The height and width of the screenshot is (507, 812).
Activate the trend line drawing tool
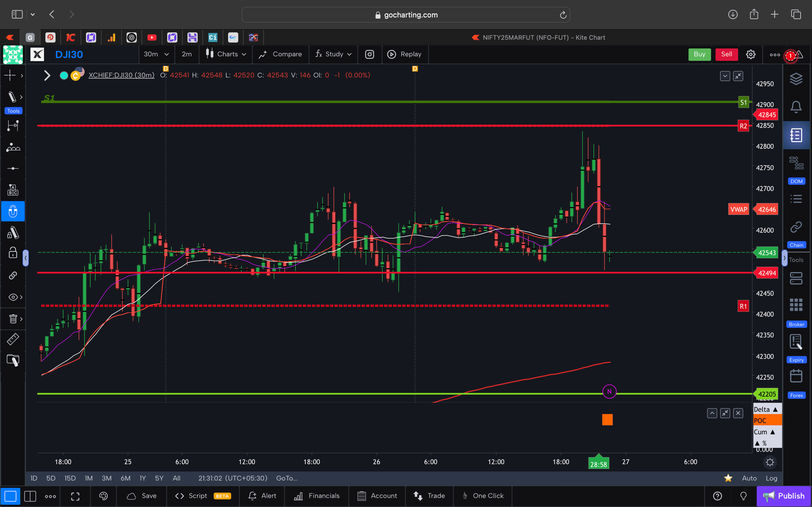tap(13, 97)
